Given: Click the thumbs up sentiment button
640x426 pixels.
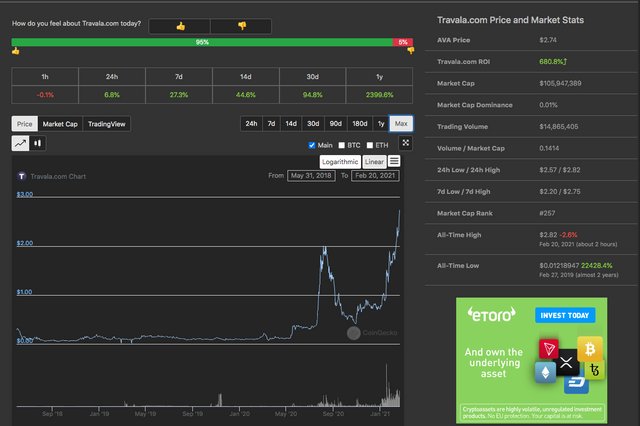Looking at the screenshot, I should [x=180, y=25].
